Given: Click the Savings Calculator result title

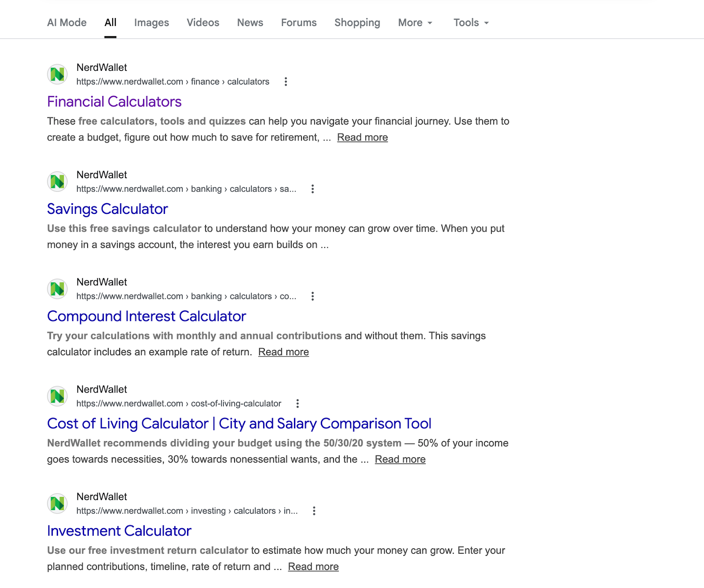Looking at the screenshot, I should [107, 209].
